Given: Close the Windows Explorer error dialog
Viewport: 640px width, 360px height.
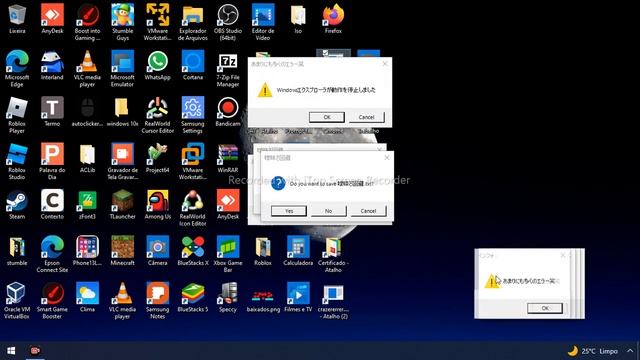Looking at the screenshot, I should point(384,64).
